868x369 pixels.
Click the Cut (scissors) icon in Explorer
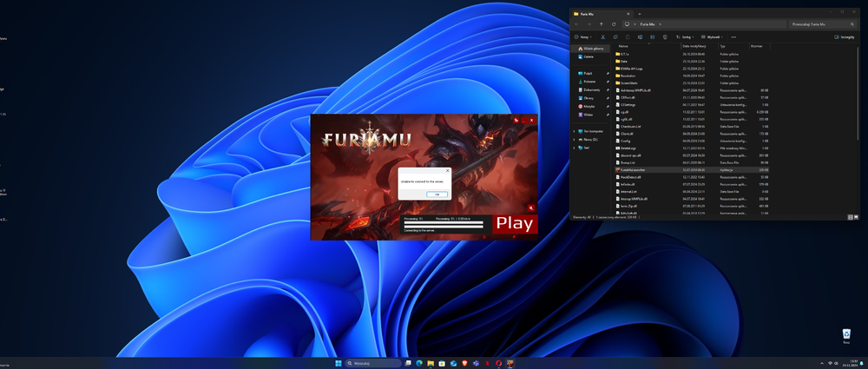coord(603,37)
